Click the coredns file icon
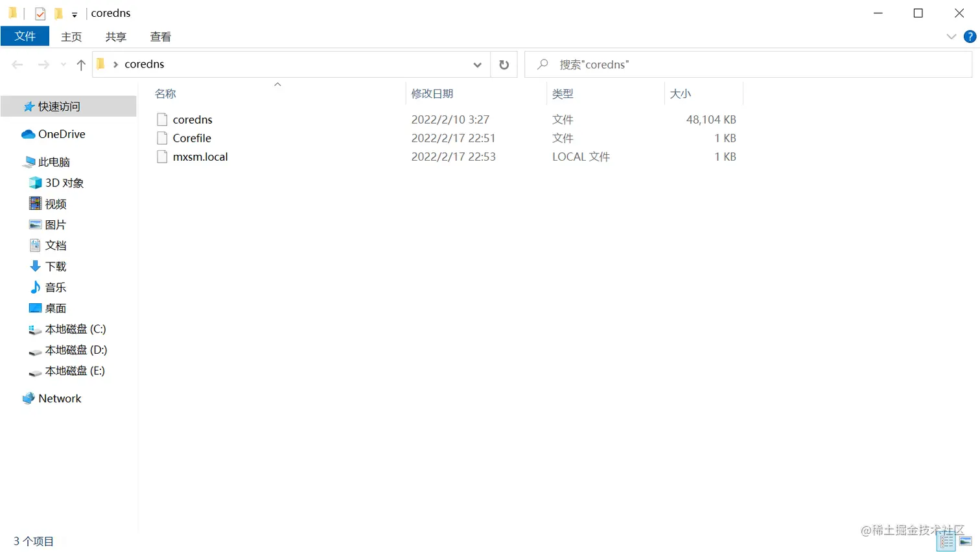980x552 pixels. pyautogui.click(x=162, y=120)
